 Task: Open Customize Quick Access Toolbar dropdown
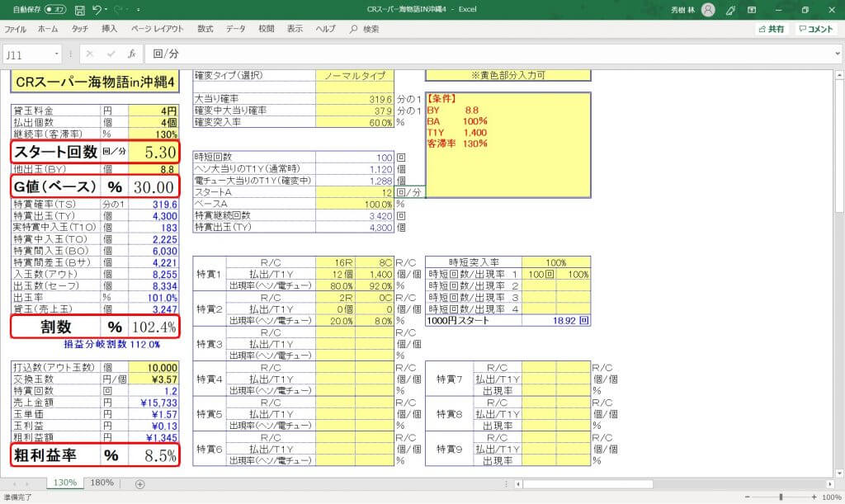coord(139,10)
